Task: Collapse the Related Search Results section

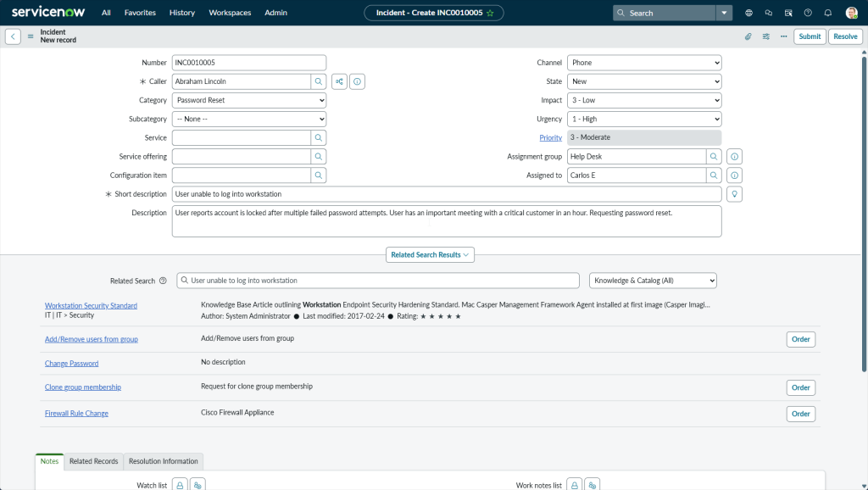Action: pos(430,254)
